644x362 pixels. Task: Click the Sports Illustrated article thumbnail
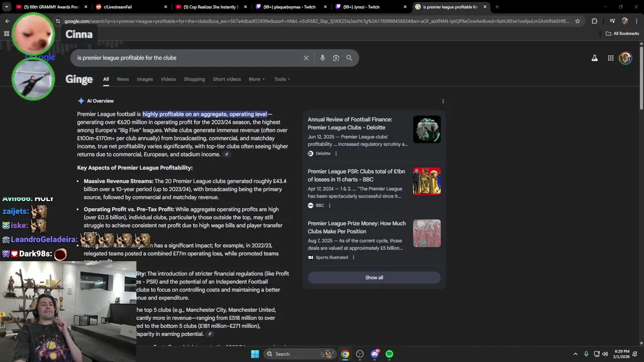427,233
